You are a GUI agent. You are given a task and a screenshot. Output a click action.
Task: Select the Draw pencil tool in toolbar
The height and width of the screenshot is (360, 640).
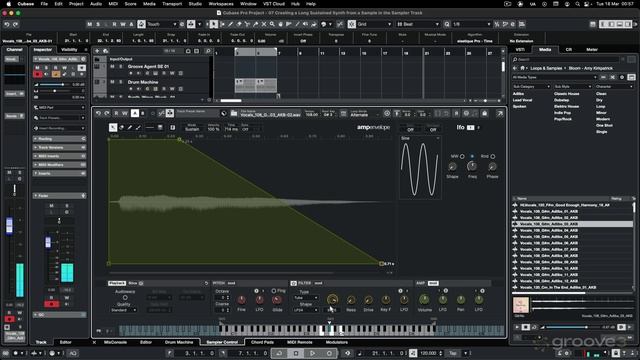[x=231, y=24]
